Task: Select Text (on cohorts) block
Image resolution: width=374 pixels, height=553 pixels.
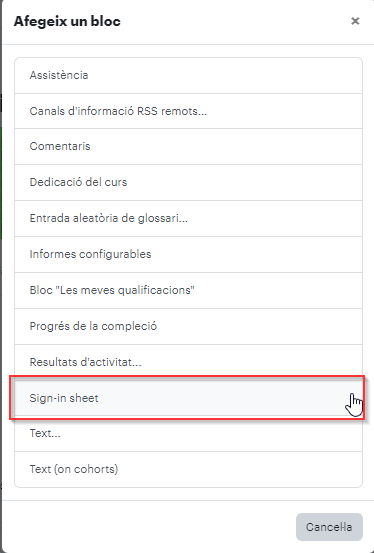Action: point(188,469)
